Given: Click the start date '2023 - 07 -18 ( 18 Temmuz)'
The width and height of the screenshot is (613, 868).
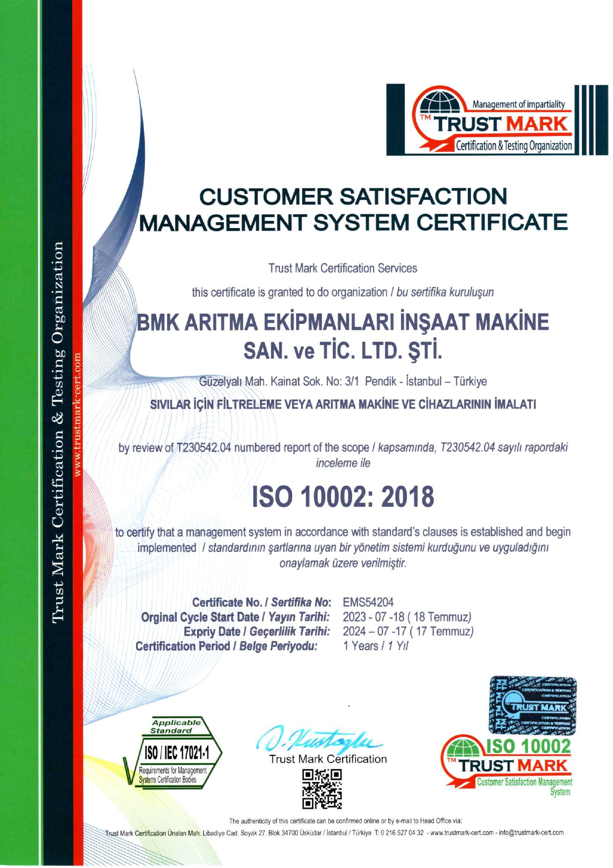Looking at the screenshot, I should [407, 617].
